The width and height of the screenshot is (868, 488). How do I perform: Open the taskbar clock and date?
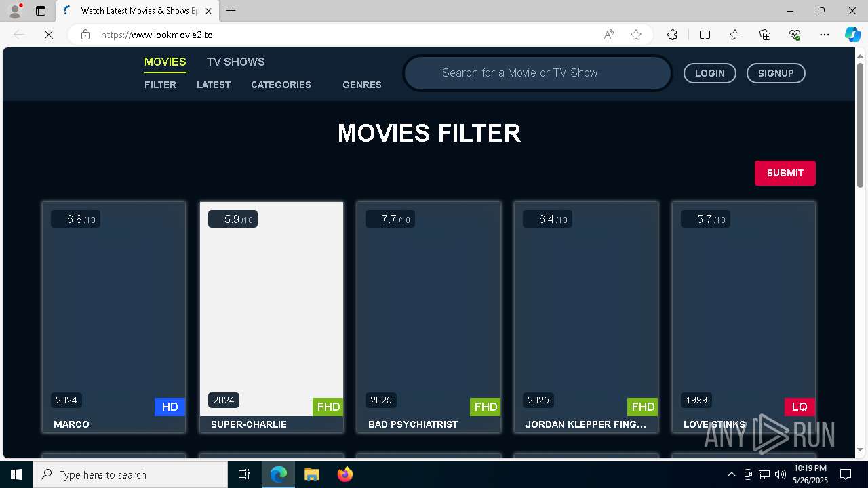(810, 474)
